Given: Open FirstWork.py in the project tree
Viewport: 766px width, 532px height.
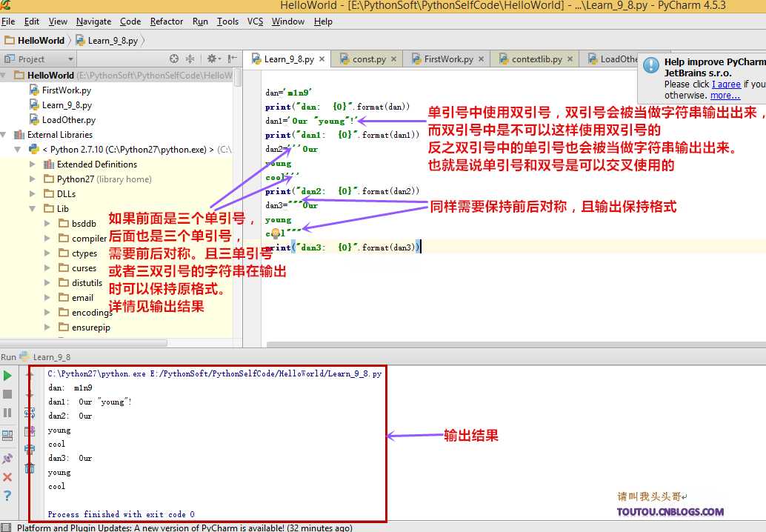Looking at the screenshot, I should tap(66, 90).
